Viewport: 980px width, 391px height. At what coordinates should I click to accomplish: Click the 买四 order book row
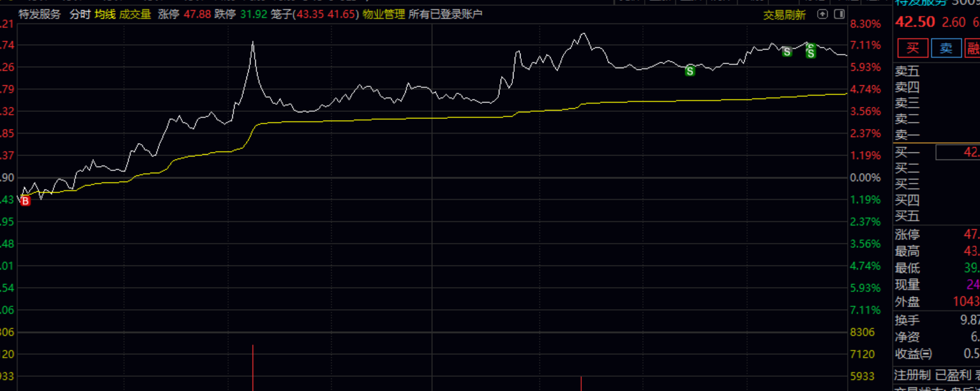pyautogui.click(x=936, y=200)
